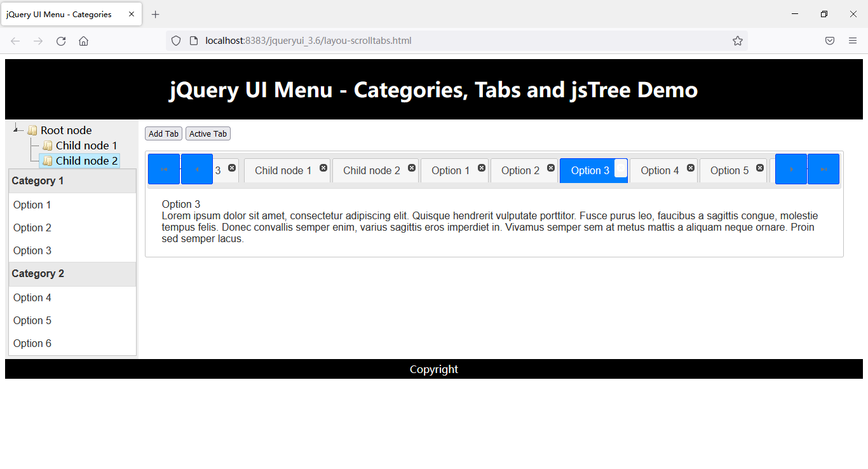Select Option 5 under Category 2 menu
Screen dimensions: 868x469
pos(32,320)
